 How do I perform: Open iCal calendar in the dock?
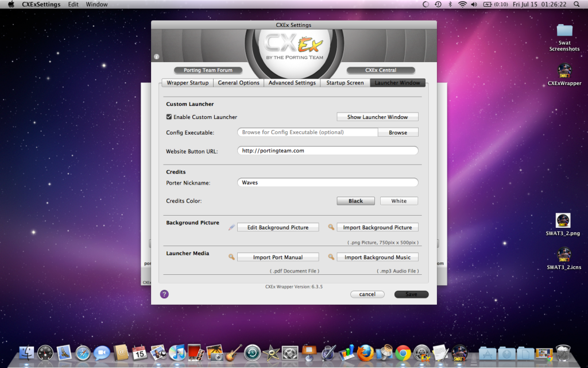(140, 353)
